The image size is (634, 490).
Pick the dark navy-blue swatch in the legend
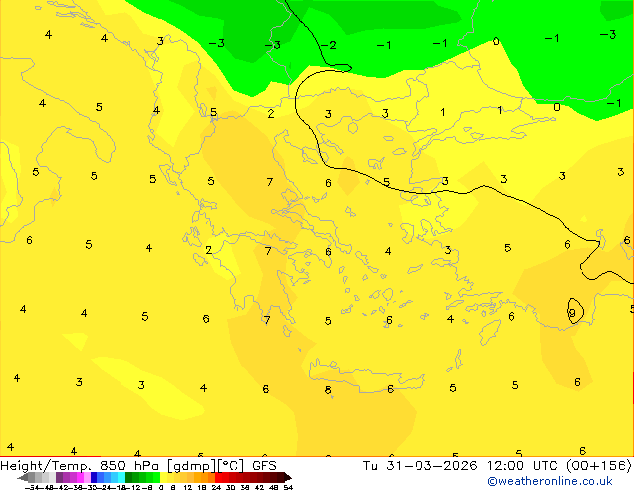[94, 477]
